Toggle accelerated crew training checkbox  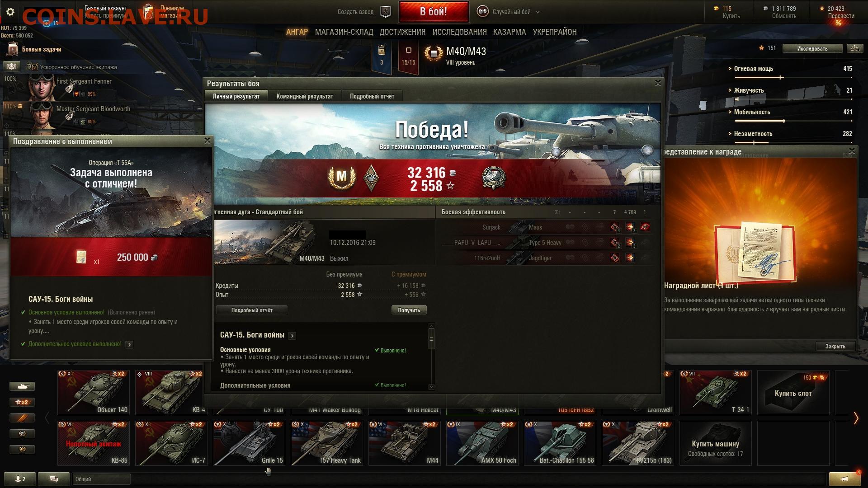[x=35, y=67]
